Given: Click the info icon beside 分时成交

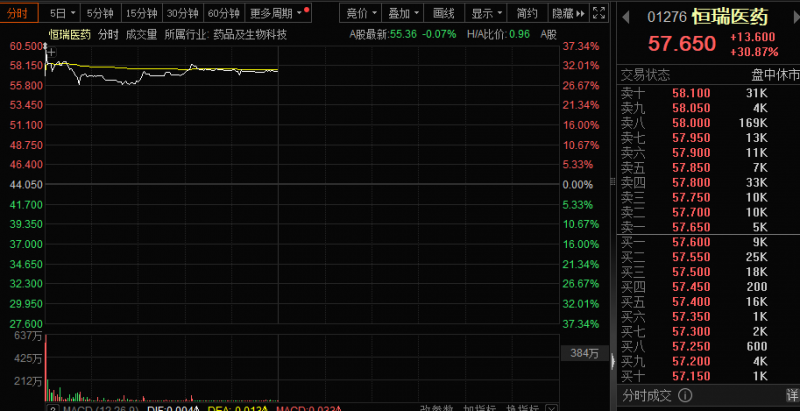Looking at the screenshot, I should point(685,395).
